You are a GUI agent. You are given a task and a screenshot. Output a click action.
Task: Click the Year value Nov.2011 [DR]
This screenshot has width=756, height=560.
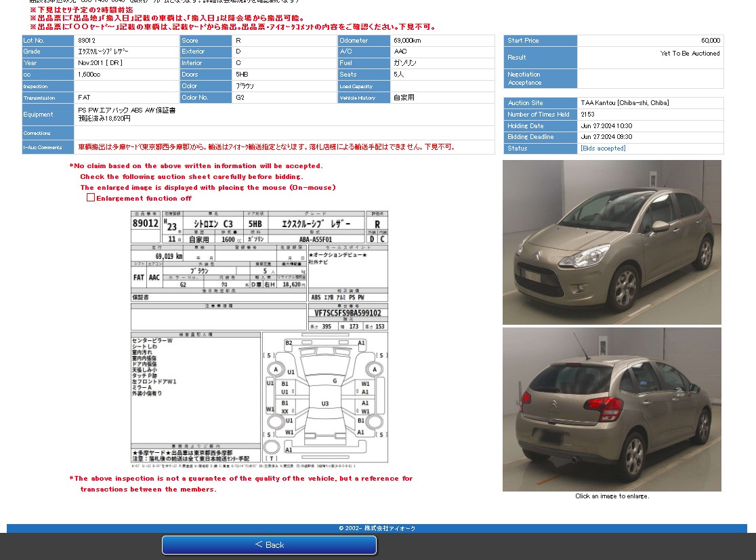click(x=100, y=62)
